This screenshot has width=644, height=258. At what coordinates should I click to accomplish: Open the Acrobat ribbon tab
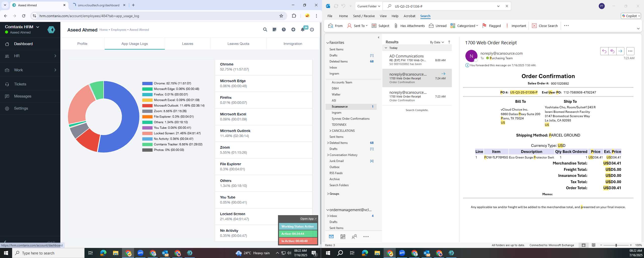point(409,16)
